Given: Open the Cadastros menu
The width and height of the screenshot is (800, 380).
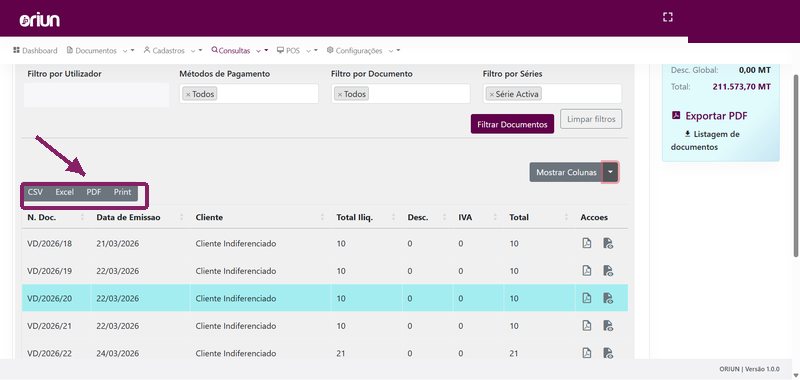Looking at the screenshot, I should click(173, 50).
